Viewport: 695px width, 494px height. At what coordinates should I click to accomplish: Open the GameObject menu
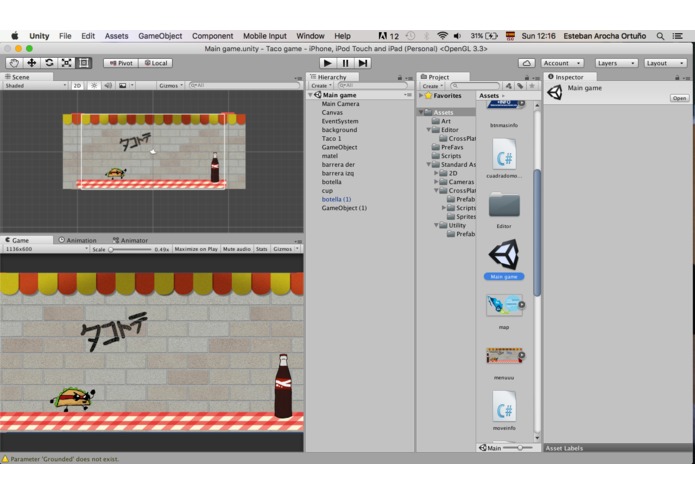[160, 36]
